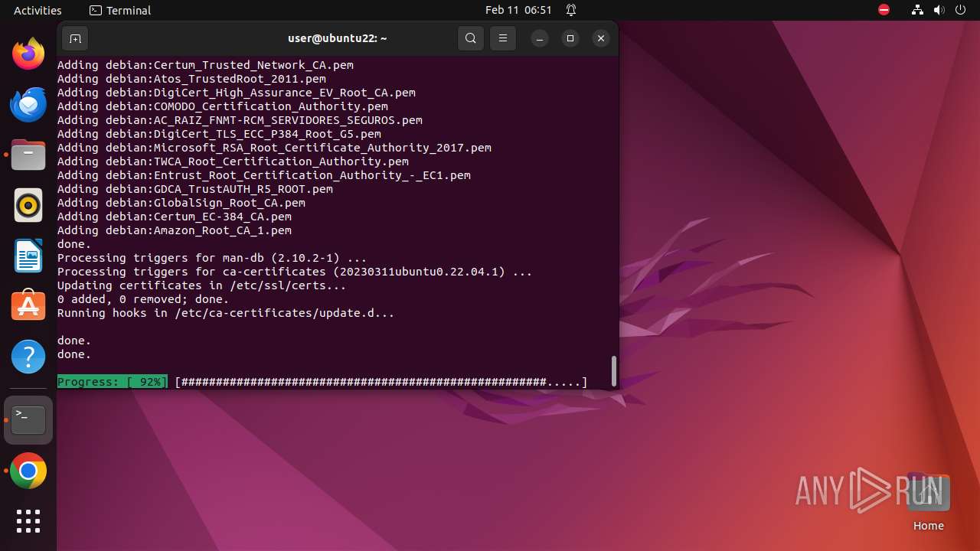Open the Files manager in the dock
This screenshot has height=551, width=980.
(x=28, y=155)
